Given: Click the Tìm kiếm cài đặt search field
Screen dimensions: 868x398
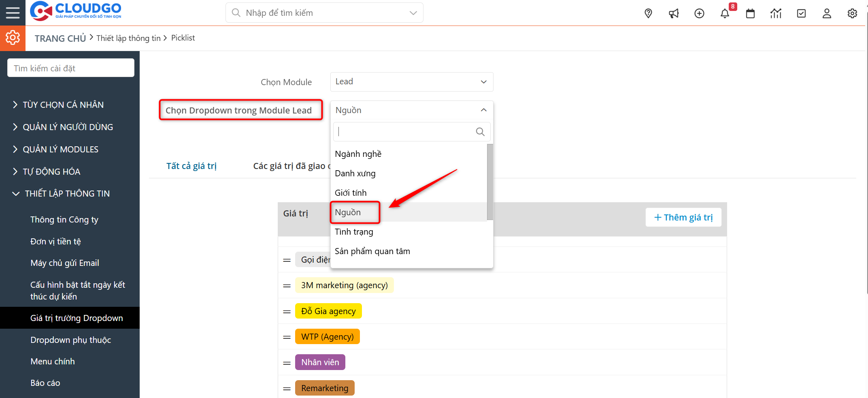Looking at the screenshot, I should [x=71, y=68].
